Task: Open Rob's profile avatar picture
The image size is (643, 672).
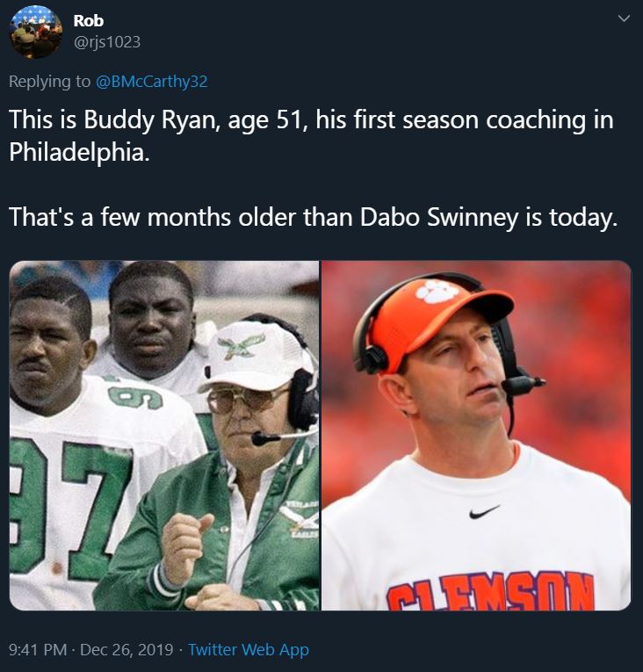Action: (36, 32)
